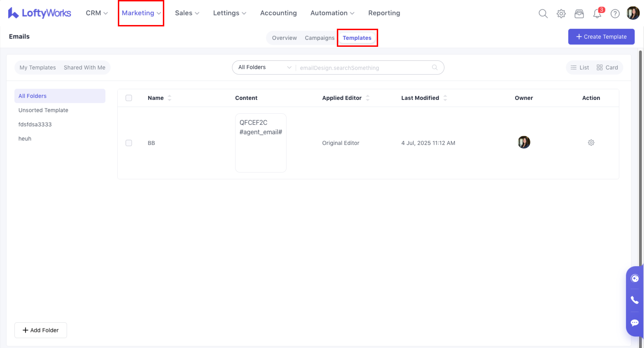Click the Create Template button
Screen dimensions: 644x348
pyautogui.click(x=601, y=37)
